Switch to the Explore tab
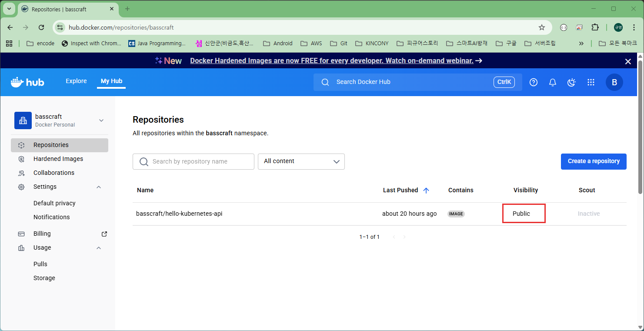 [x=76, y=81]
